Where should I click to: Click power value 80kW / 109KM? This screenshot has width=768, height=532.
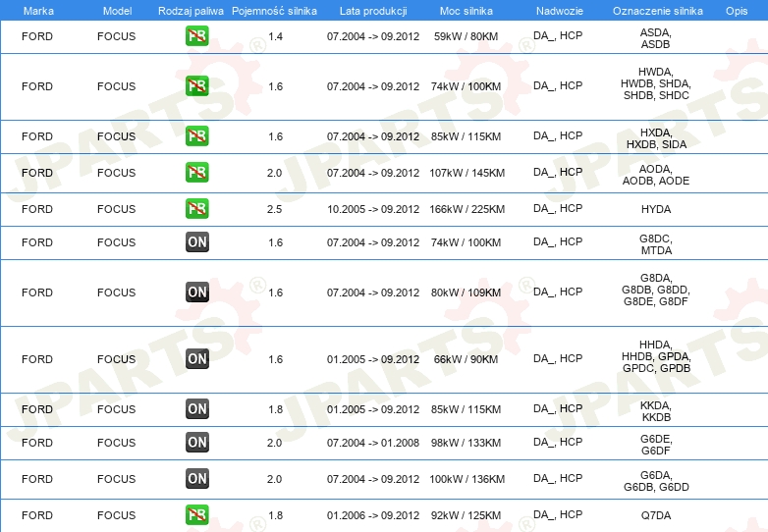coord(466,293)
